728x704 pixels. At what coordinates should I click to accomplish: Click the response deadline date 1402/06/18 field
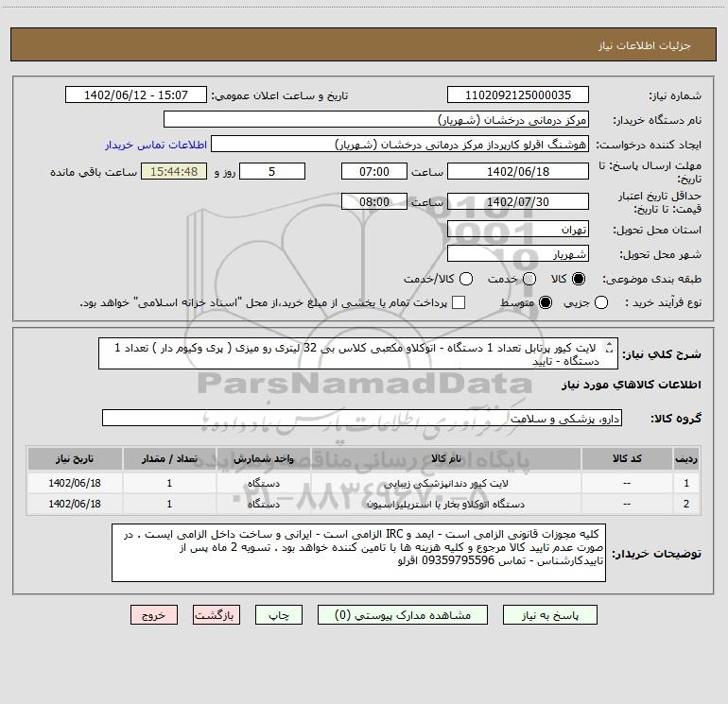[x=518, y=171]
